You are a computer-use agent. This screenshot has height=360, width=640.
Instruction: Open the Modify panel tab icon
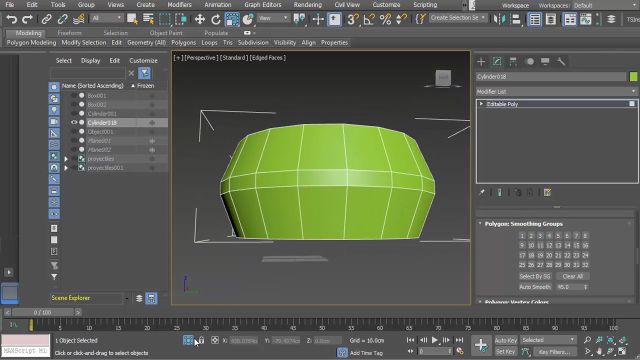pyautogui.click(x=497, y=62)
